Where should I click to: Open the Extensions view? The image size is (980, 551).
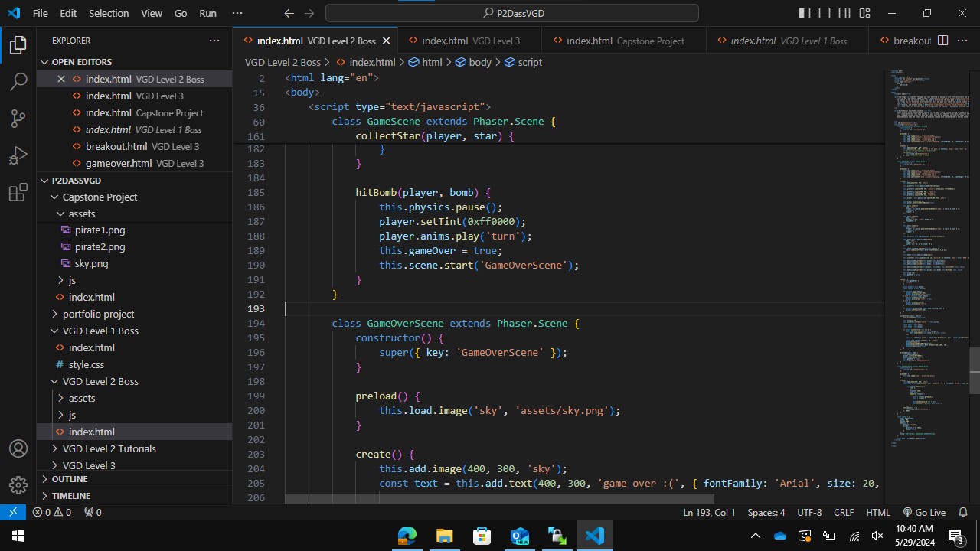(18, 193)
